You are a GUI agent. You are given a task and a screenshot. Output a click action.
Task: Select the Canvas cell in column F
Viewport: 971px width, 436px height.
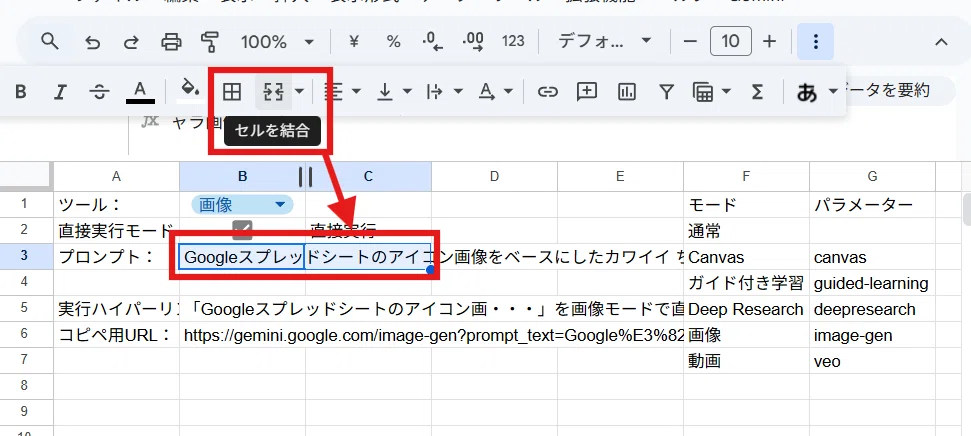pyautogui.click(x=746, y=256)
